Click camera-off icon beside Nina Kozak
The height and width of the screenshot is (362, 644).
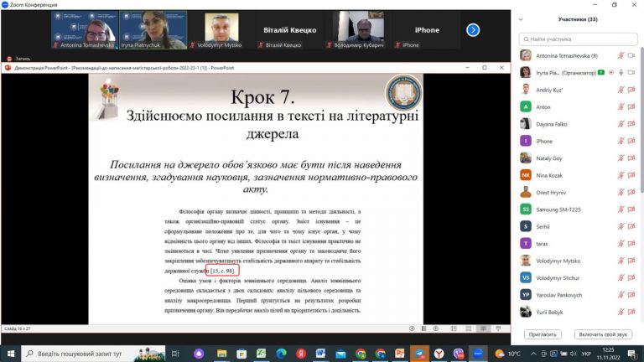(x=631, y=175)
